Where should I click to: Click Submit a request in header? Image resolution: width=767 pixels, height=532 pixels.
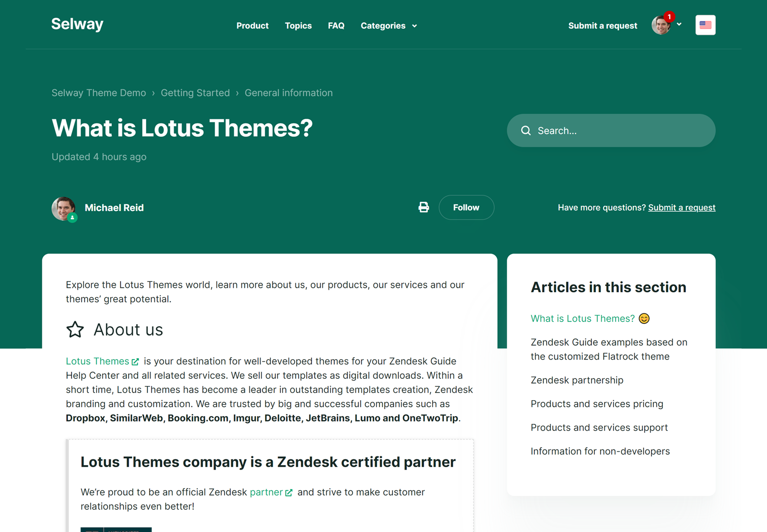click(602, 26)
